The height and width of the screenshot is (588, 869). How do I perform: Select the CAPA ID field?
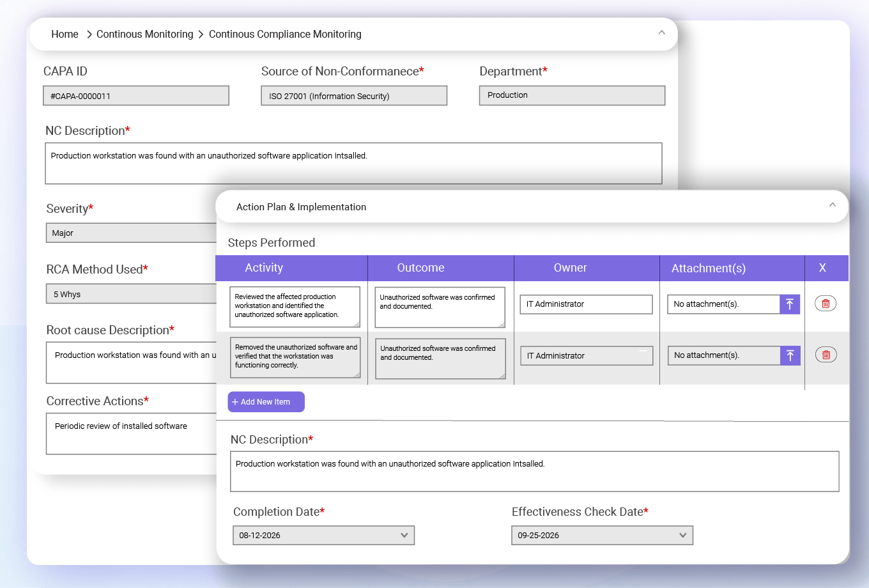pos(136,96)
